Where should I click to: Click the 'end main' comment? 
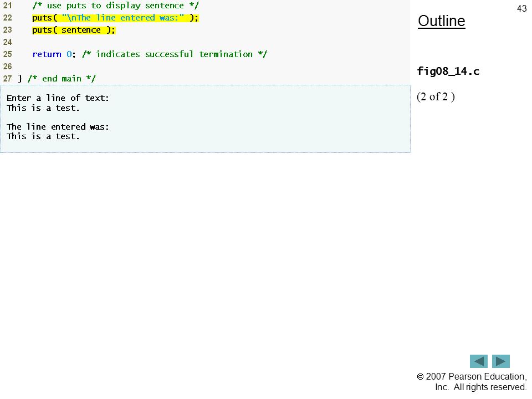[x=62, y=79]
